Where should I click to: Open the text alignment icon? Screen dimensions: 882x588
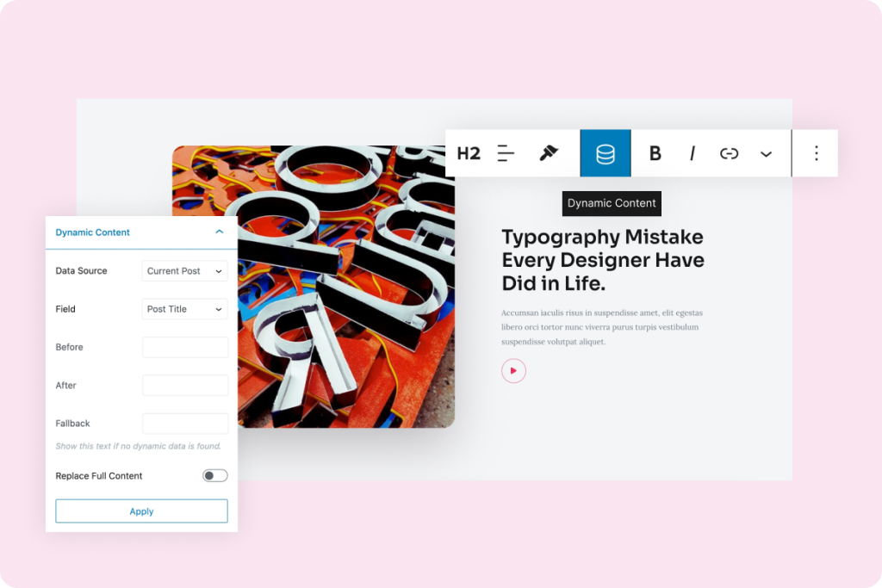tap(506, 153)
